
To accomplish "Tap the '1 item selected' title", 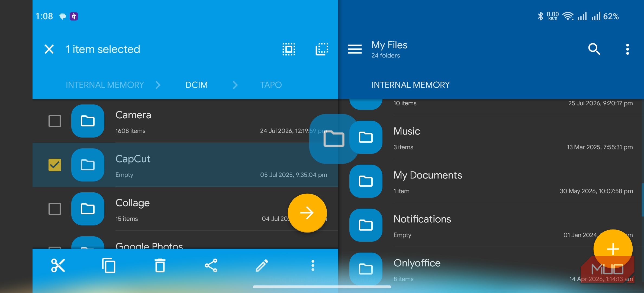I will point(103,49).
